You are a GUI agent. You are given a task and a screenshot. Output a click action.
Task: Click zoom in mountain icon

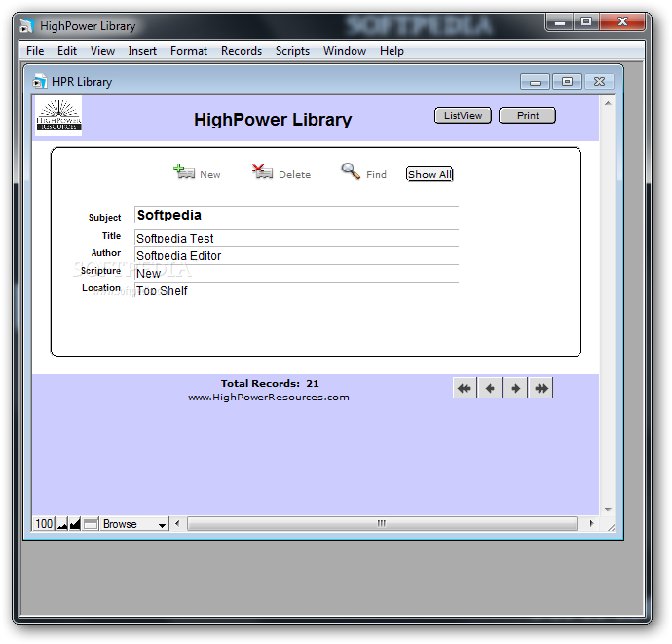(75, 524)
